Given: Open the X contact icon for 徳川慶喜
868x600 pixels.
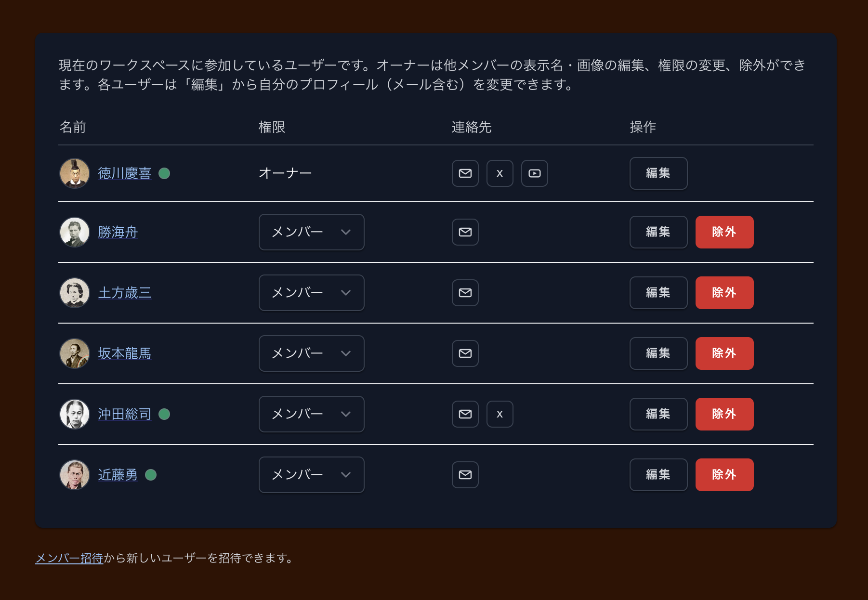Looking at the screenshot, I should point(500,173).
